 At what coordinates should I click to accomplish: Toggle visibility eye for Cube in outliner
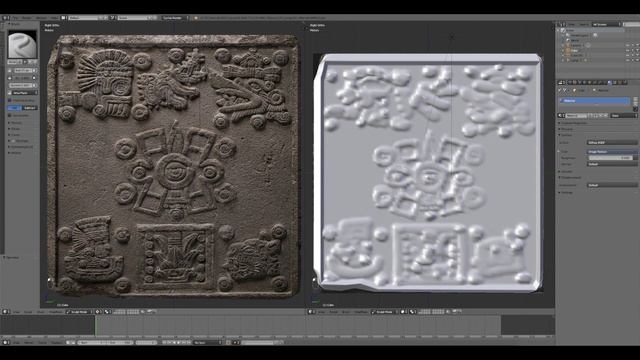(628, 51)
